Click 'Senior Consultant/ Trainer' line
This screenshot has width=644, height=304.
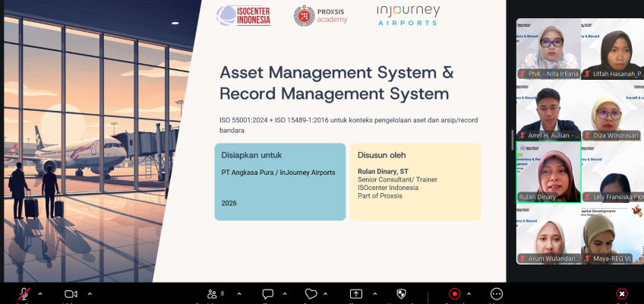(x=398, y=179)
